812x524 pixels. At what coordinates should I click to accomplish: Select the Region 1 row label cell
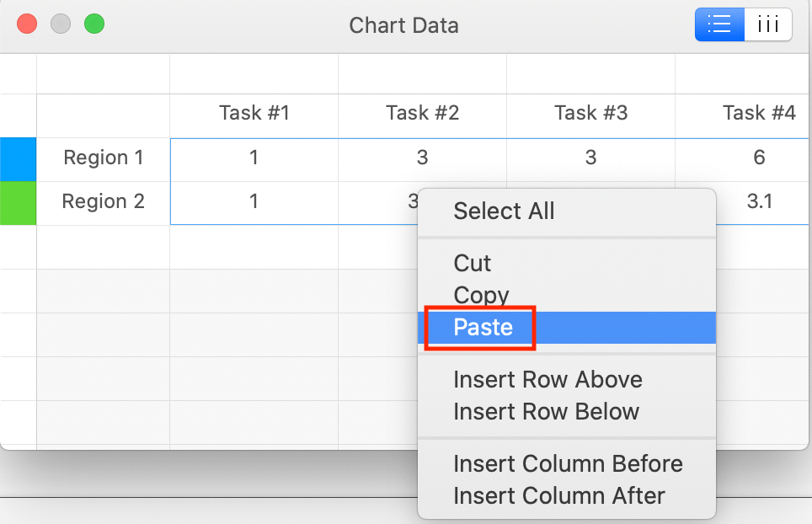pos(103,158)
